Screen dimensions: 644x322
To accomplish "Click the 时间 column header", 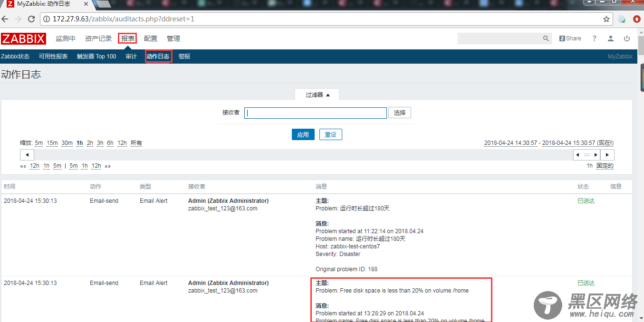I will 10,187.
